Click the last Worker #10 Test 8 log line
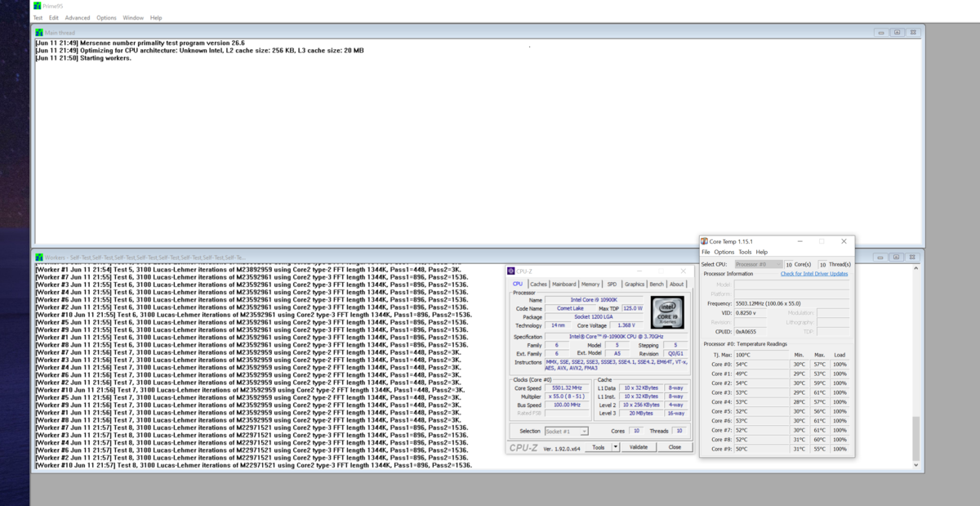This screenshot has height=506, width=980. pos(253,465)
